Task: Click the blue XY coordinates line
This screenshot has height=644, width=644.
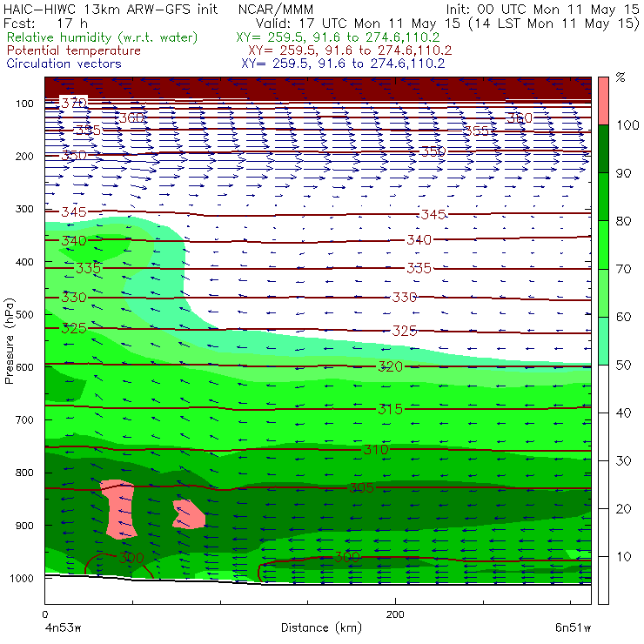Action: (343, 64)
